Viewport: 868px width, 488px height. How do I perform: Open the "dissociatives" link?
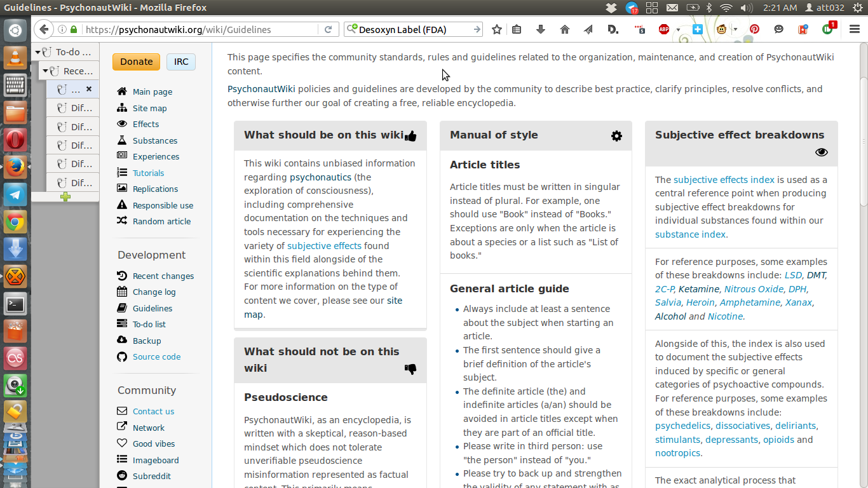(x=743, y=426)
